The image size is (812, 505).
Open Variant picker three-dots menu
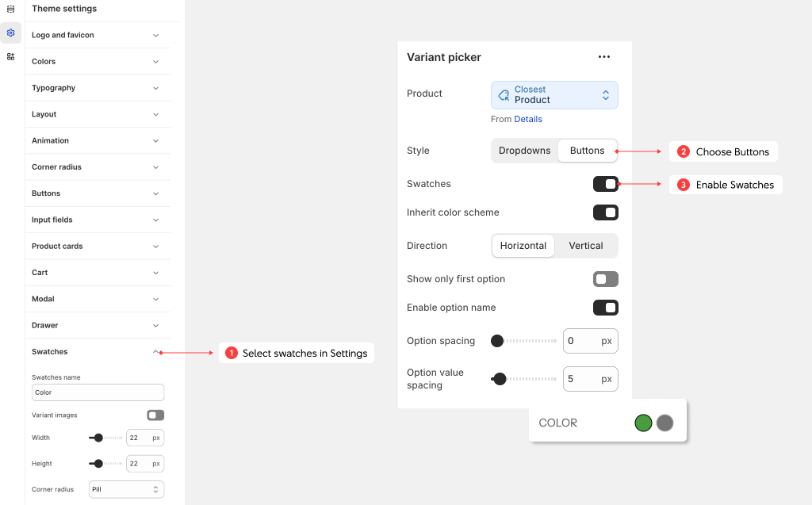click(x=604, y=57)
